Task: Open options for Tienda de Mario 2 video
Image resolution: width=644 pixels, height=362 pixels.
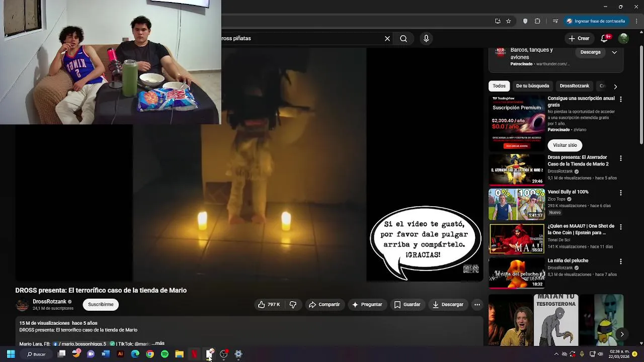Action: [x=620, y=158]
